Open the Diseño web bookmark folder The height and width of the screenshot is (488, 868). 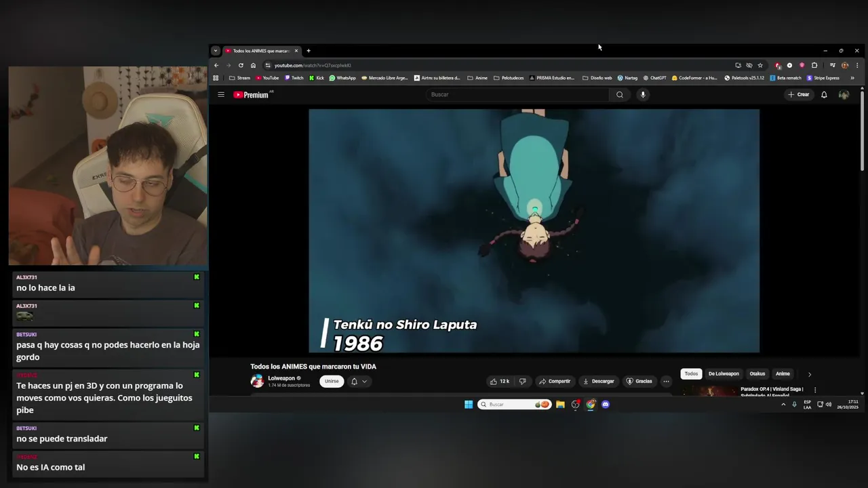click(x=597, y=78)
